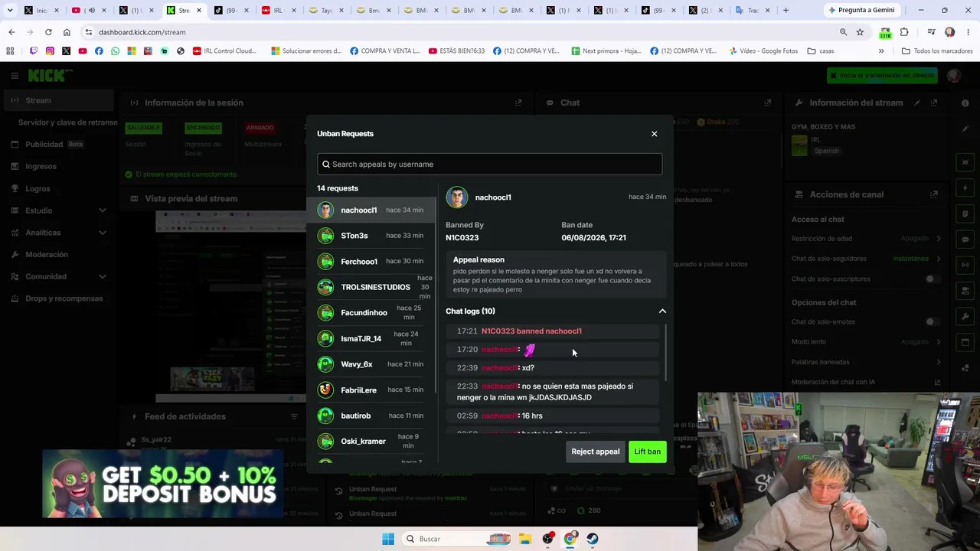Viewport: 980px width, 551px height.
Task: Open Palabras baneadas chevron
Action: [x=939, y=362]
